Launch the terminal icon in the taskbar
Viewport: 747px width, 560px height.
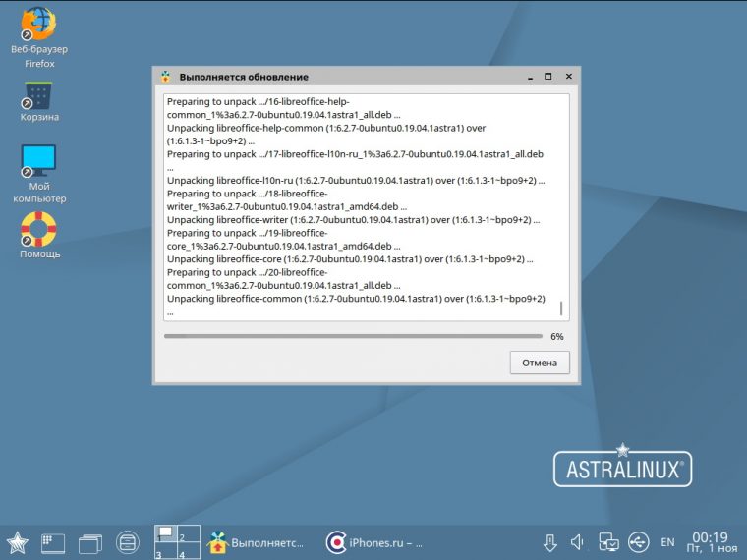(53, 543)
